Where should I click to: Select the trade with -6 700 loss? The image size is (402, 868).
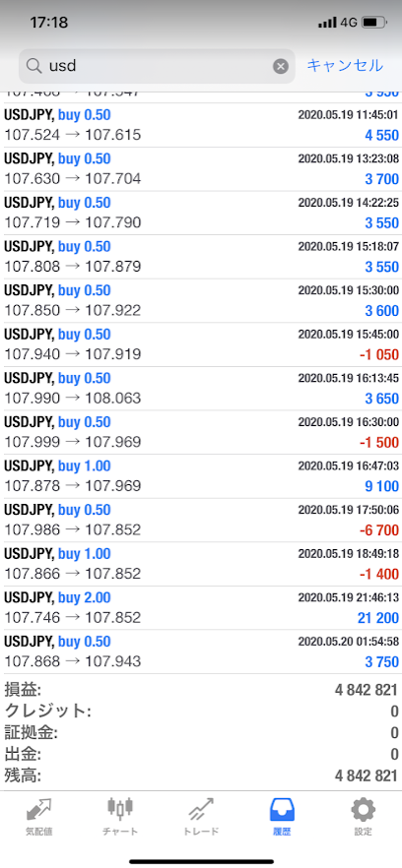201,521
